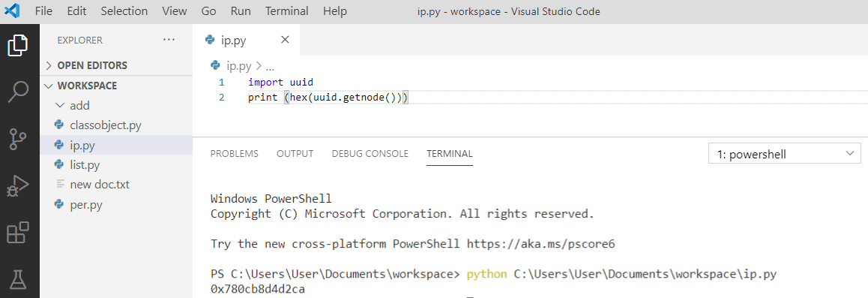
Task: Open the View menu
Action: click(x=175, y=11)
